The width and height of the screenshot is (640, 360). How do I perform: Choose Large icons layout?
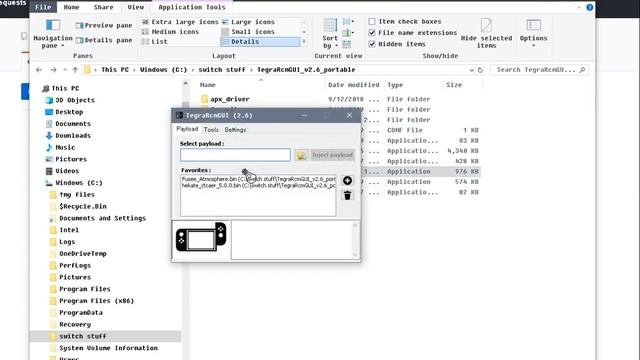tap(248, 22)
